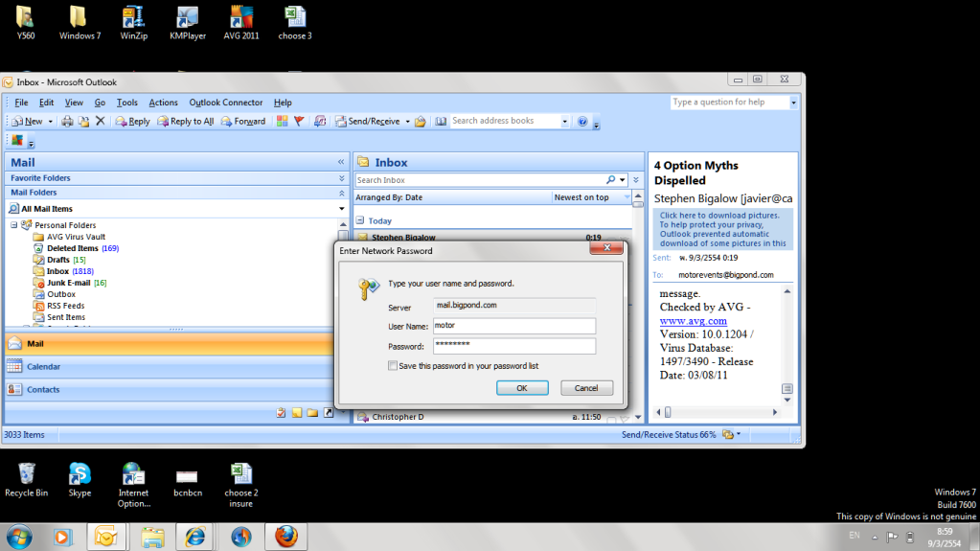Open the Actions menu
Viewport: 980px width, 551px height.
point(163,103)
